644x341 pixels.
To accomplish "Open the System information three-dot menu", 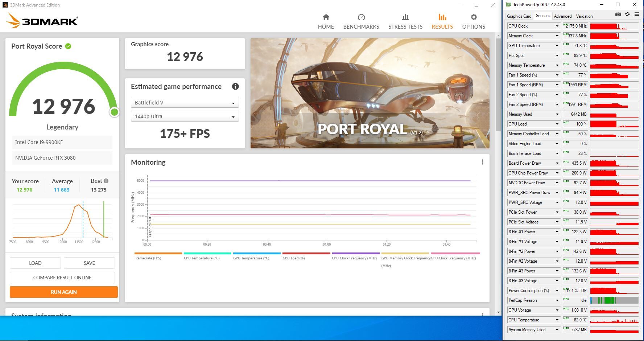I will pyautogui.click(x=482, y=315).
